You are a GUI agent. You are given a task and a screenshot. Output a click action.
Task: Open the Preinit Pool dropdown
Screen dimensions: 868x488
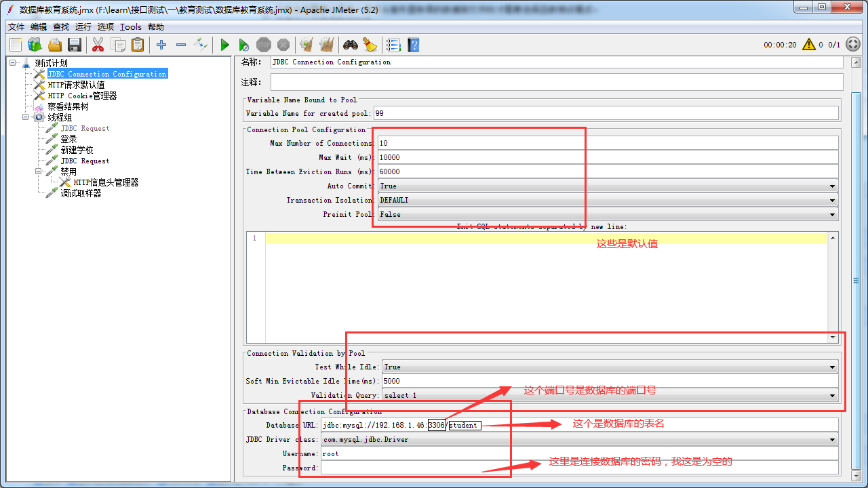608,214
